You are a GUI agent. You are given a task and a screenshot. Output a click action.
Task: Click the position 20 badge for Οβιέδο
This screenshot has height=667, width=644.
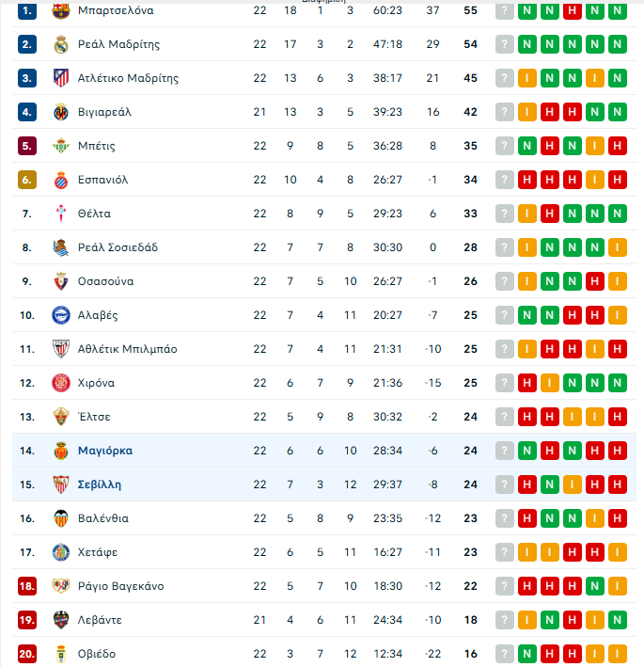(27, 654)
